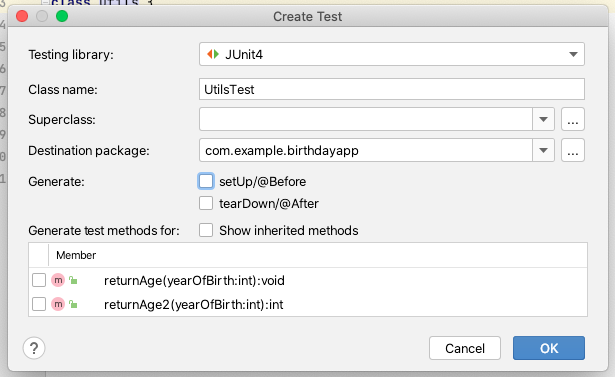Close the Create Test dialog red button

click(22, 16)
